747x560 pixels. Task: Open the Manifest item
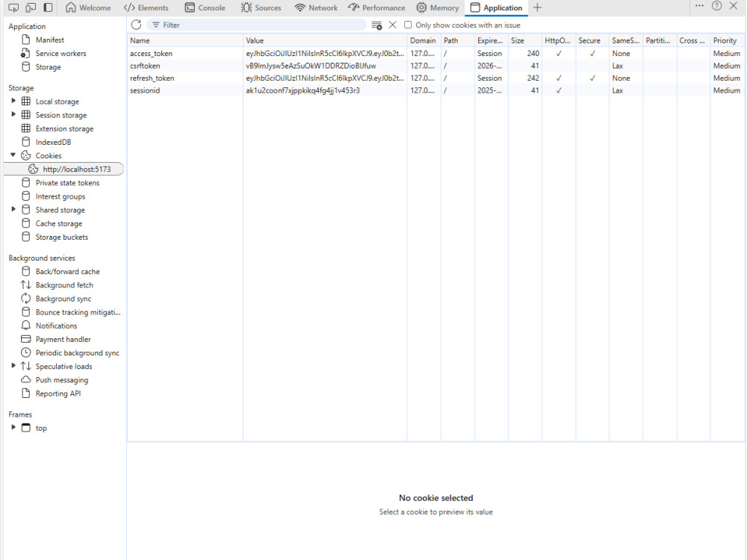(x=49, y=40)
